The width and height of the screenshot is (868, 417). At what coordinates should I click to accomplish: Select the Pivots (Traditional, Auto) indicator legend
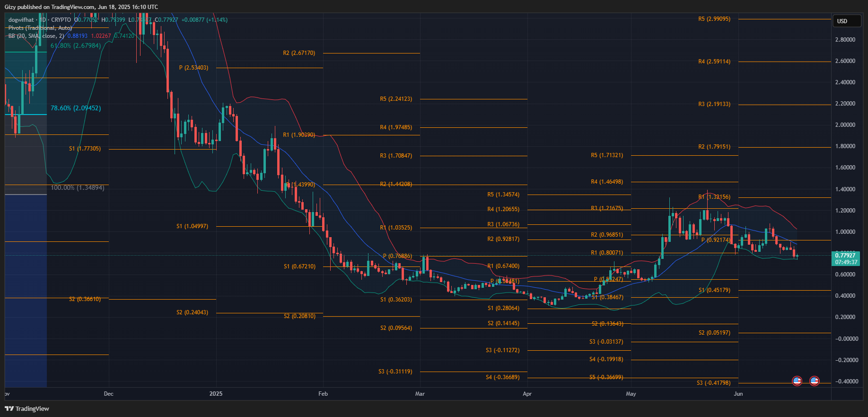pos(40,28)
